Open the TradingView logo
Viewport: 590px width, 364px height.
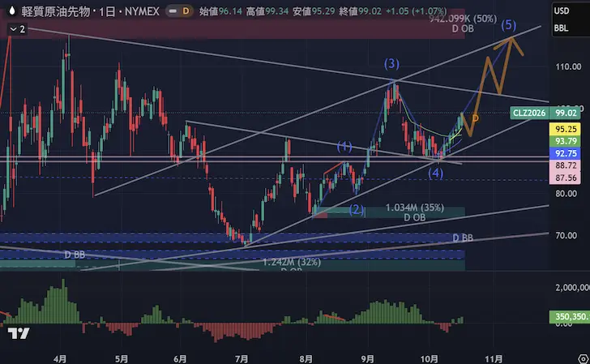(x=19, y=333)
